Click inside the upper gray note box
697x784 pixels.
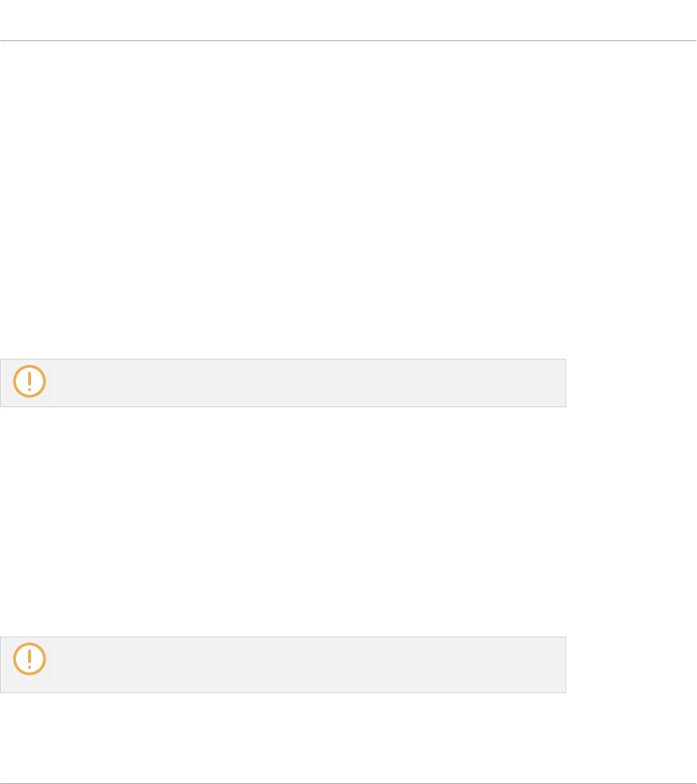coord(311,383)
